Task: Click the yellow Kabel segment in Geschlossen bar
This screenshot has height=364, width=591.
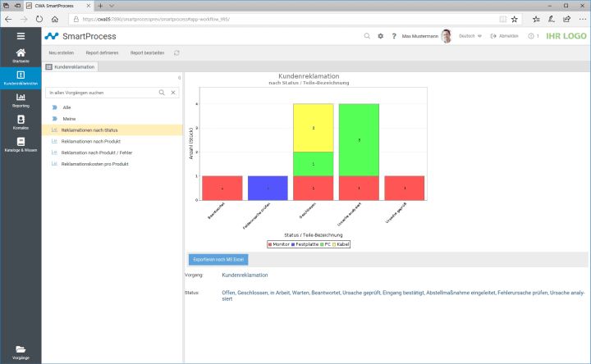Action: pyautogui.click(x=314, y=128)
